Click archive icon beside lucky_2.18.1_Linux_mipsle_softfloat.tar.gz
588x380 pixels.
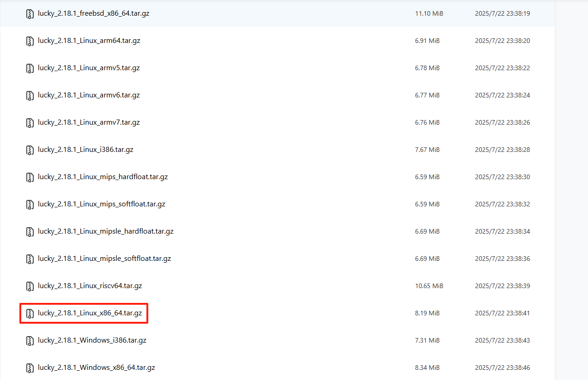[x=30, y=259]
